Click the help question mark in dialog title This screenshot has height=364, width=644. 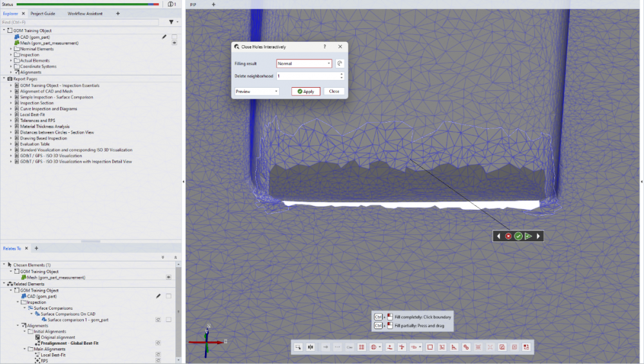(324, 47)
